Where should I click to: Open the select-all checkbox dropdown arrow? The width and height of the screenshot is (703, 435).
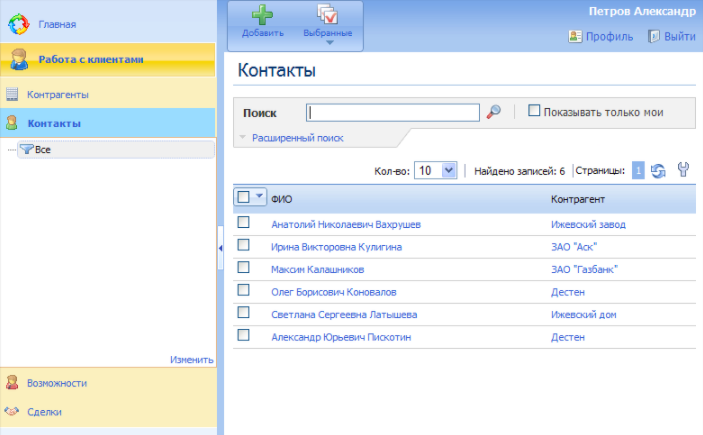coord(260,198)
